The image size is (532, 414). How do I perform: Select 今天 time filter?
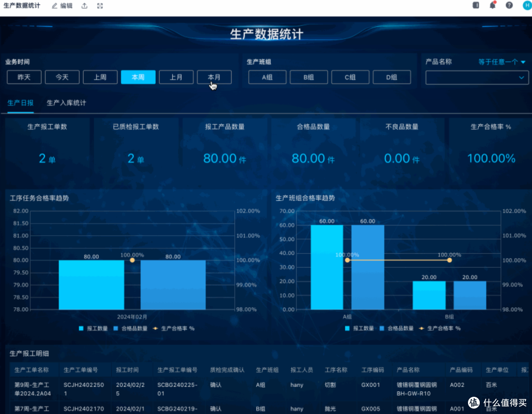pos(62,77)
